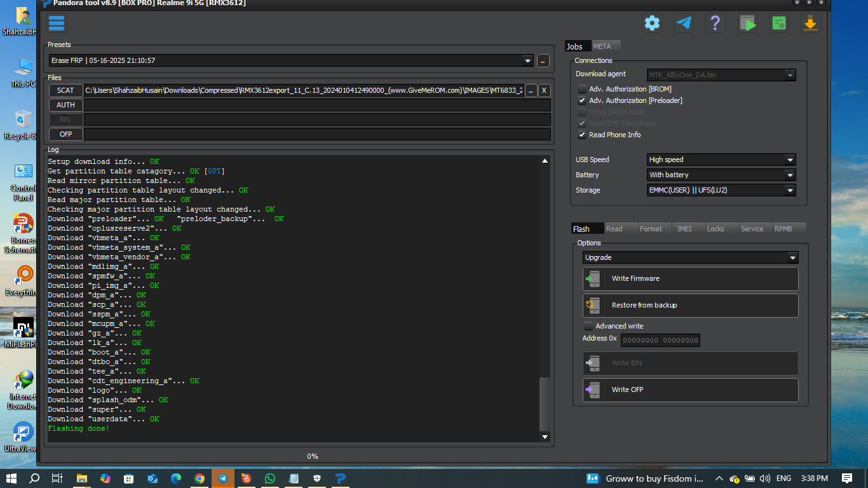
Task: Open Google Chrome from the taskbar
Action: click(200, 478)
